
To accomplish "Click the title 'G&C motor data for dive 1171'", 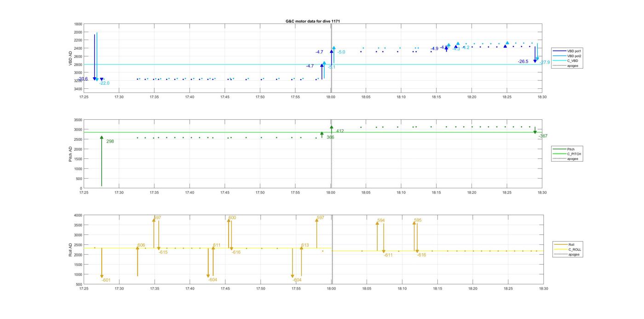I will [x=313, y=21].
